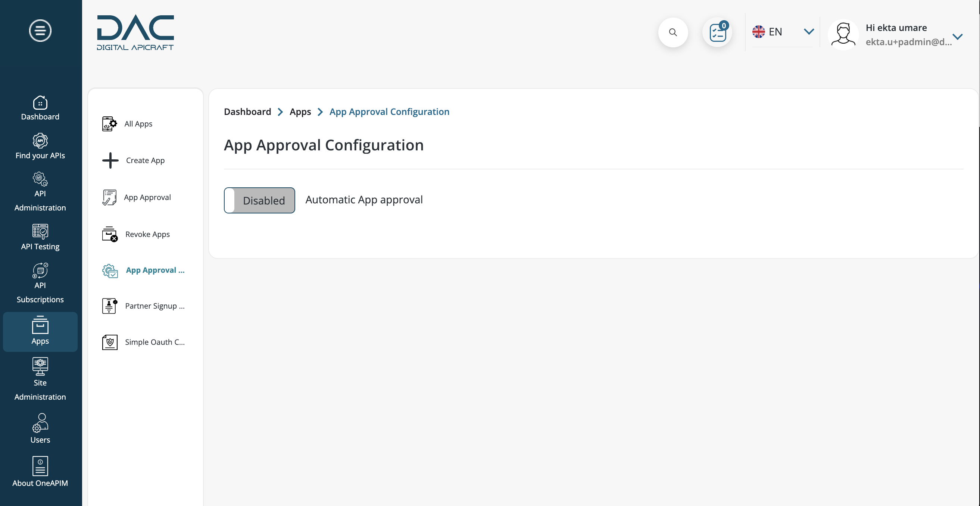Select All Apps menu item

pyautogui.click(x=139, y=123)
